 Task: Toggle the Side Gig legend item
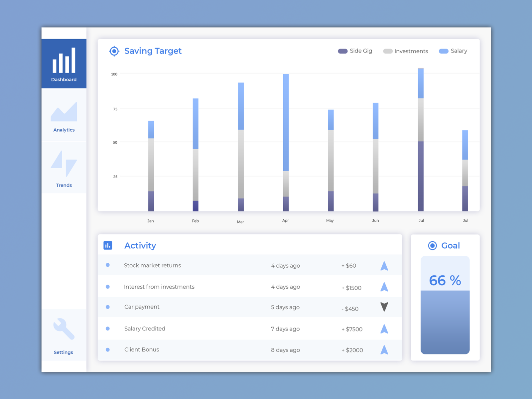coord(355,51)
